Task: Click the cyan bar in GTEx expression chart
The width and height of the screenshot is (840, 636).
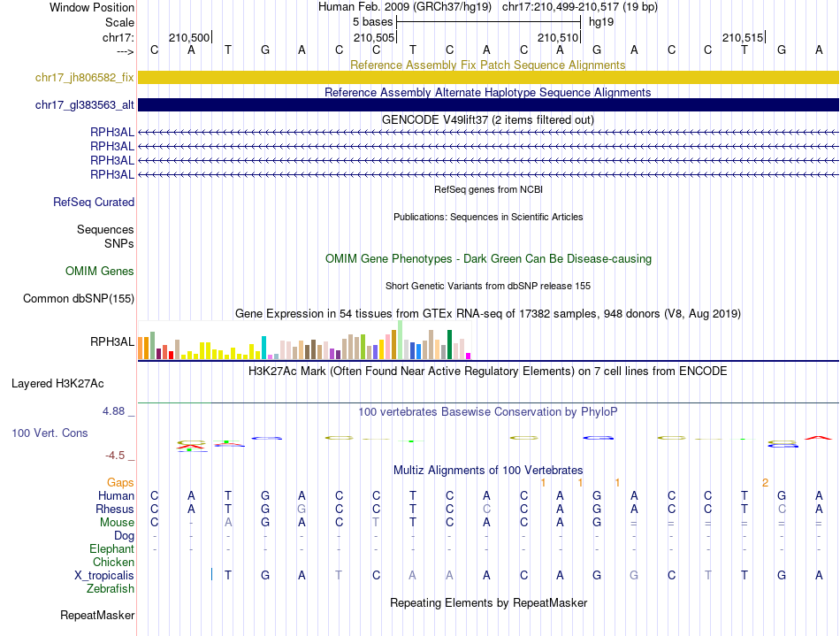Action: 263,348
